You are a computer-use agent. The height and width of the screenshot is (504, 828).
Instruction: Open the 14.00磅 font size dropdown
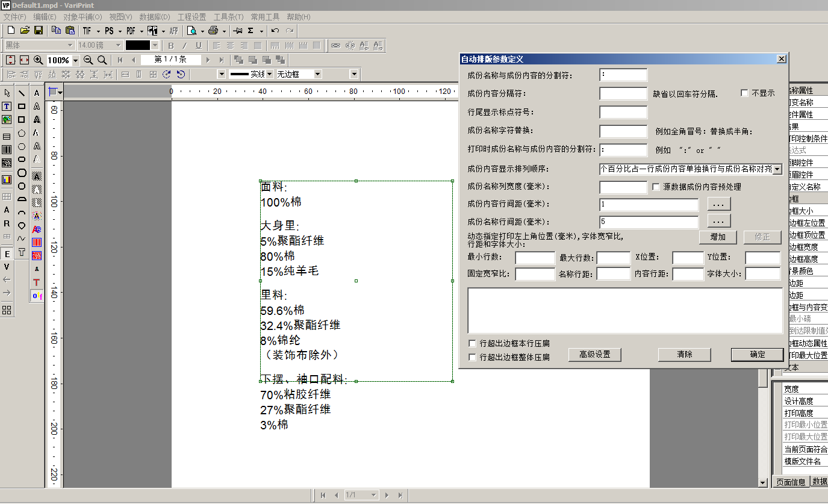point(119,45)
